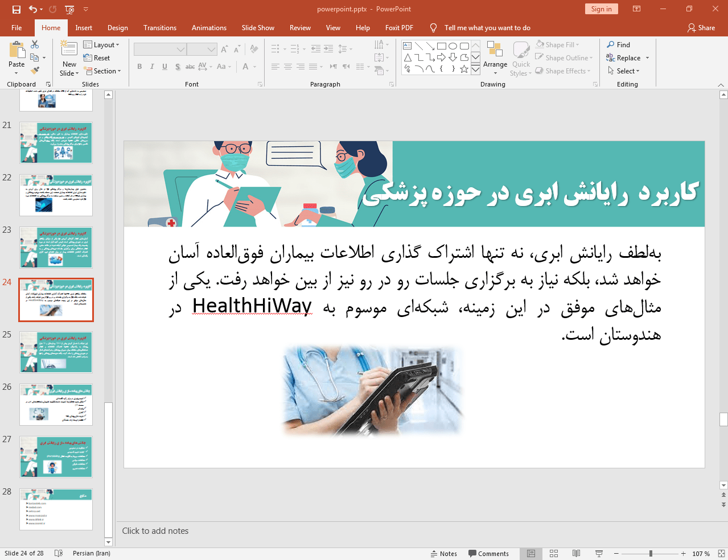This screenshot has height=560, width=728.
Task: Click Decrease Font Size icon
Action: tap(237, 50)
